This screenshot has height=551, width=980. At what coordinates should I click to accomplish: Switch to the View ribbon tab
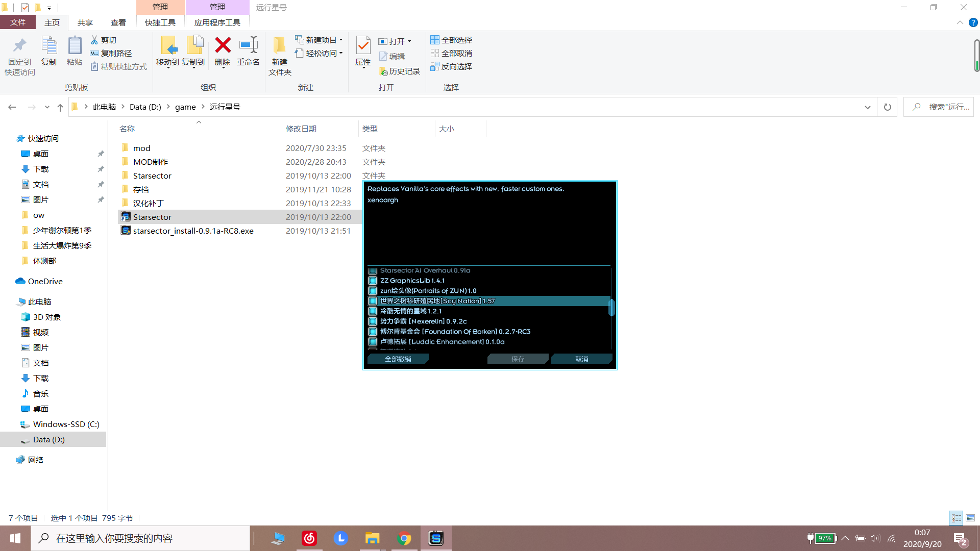click(x=118, y=22)
